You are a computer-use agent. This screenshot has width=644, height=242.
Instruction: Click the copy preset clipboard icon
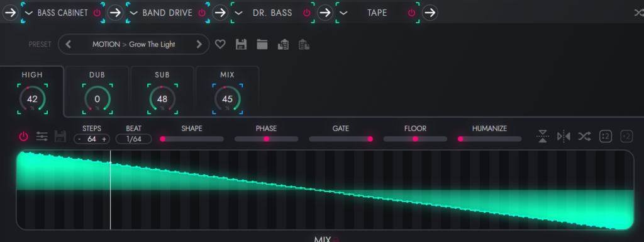283,44
